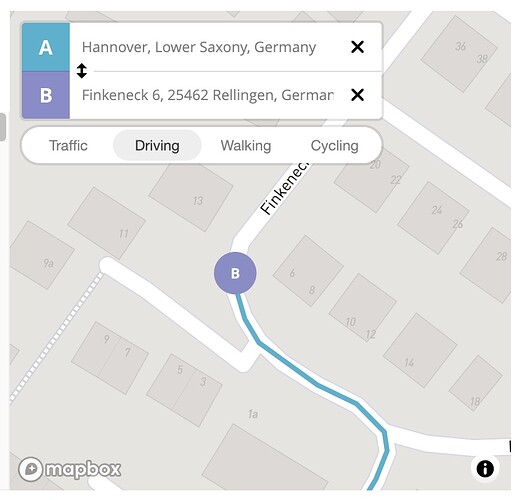
Task: Click the purple B destination label
Action: [46, 95]
